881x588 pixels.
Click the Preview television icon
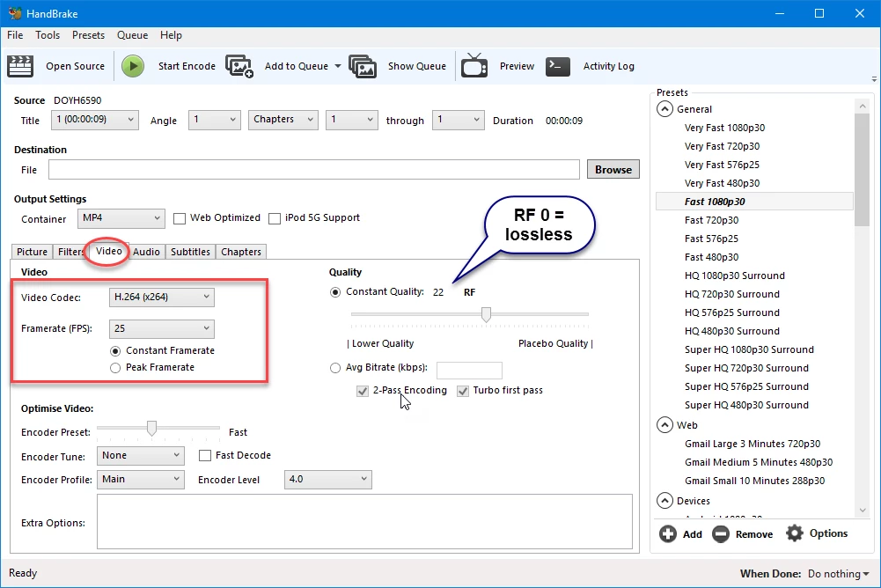tap(474, 66)
